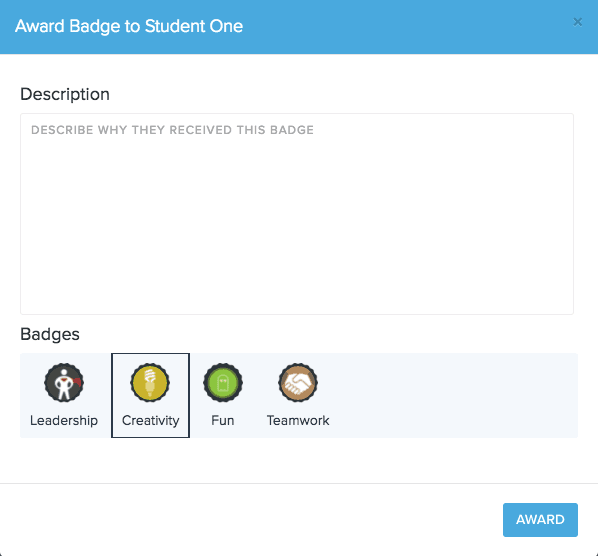Click the Description field heading
598x556 pixels.
point(65,94)
